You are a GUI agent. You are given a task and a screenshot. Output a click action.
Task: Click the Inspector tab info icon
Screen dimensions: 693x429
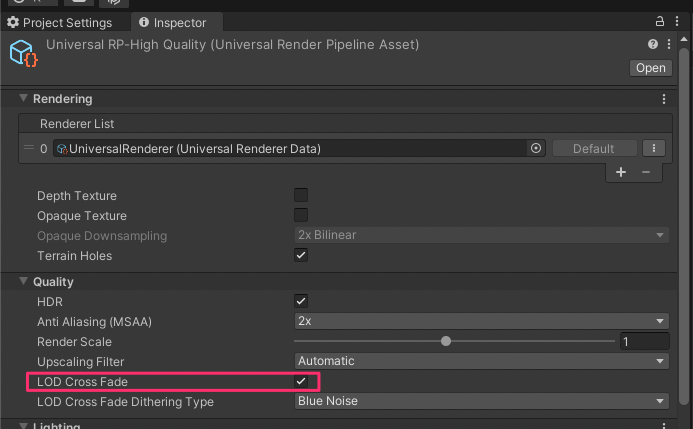pos(144,22)
